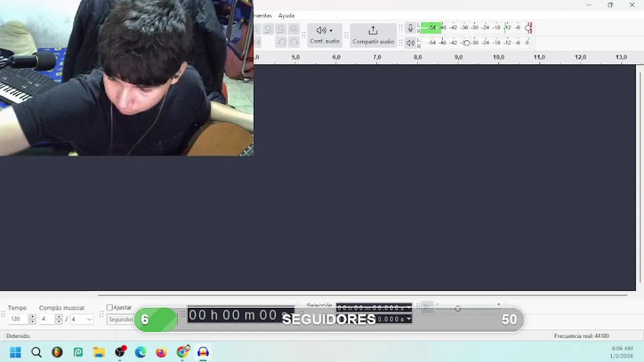Viewport: 644px width, 362px height.
Task: Click the Compartir audio button
Action: tap(373, 35)
